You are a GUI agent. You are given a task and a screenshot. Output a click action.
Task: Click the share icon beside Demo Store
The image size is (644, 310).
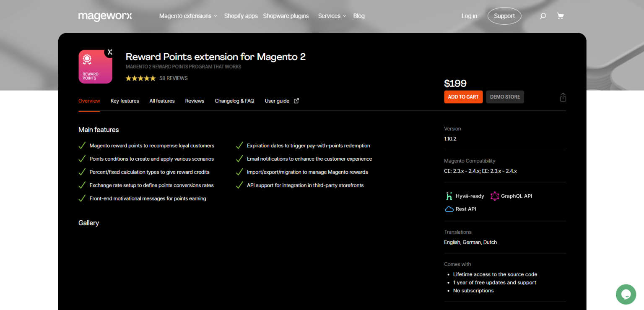[x=563, y=97]
